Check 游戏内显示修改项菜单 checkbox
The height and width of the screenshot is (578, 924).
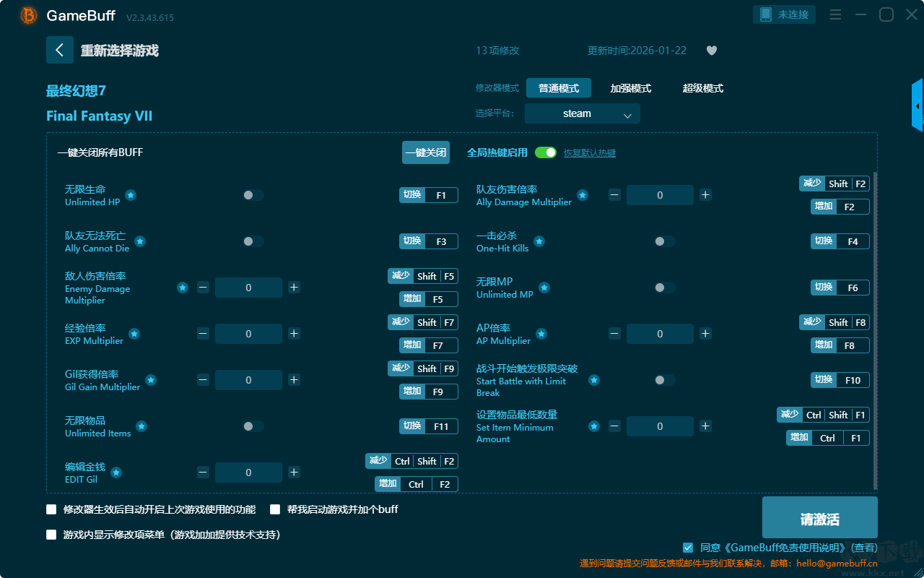[x=51, y=535]
